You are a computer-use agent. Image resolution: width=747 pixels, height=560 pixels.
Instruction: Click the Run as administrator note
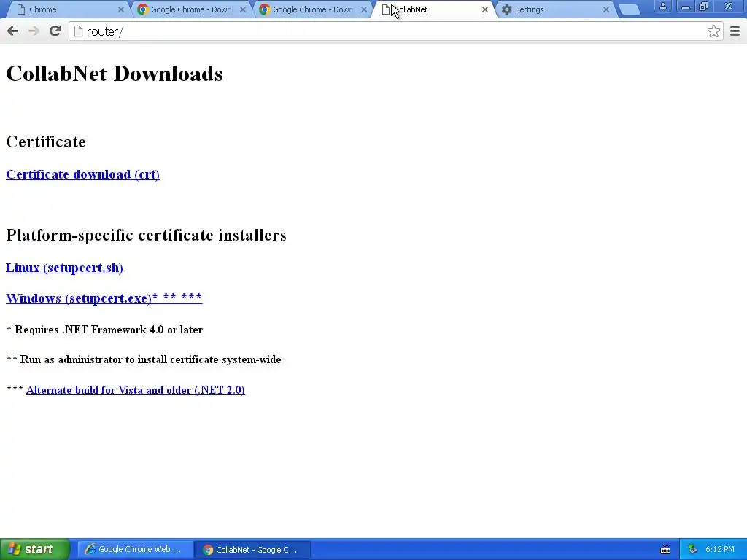144,359
